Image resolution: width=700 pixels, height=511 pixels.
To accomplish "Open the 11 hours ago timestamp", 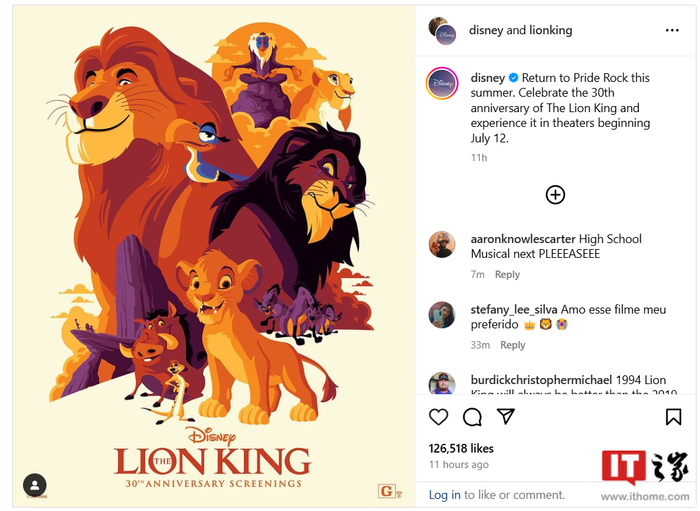I will (458, 465).
